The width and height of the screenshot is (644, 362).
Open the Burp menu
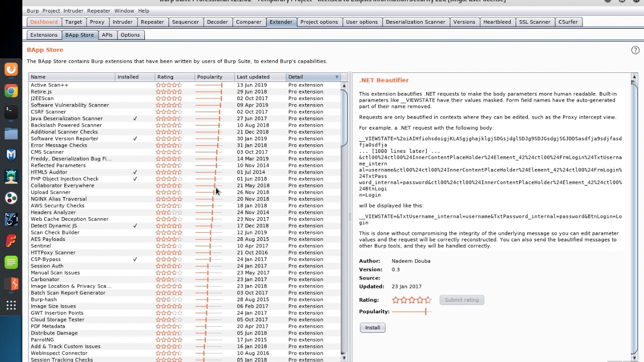(x=33, y=11)
